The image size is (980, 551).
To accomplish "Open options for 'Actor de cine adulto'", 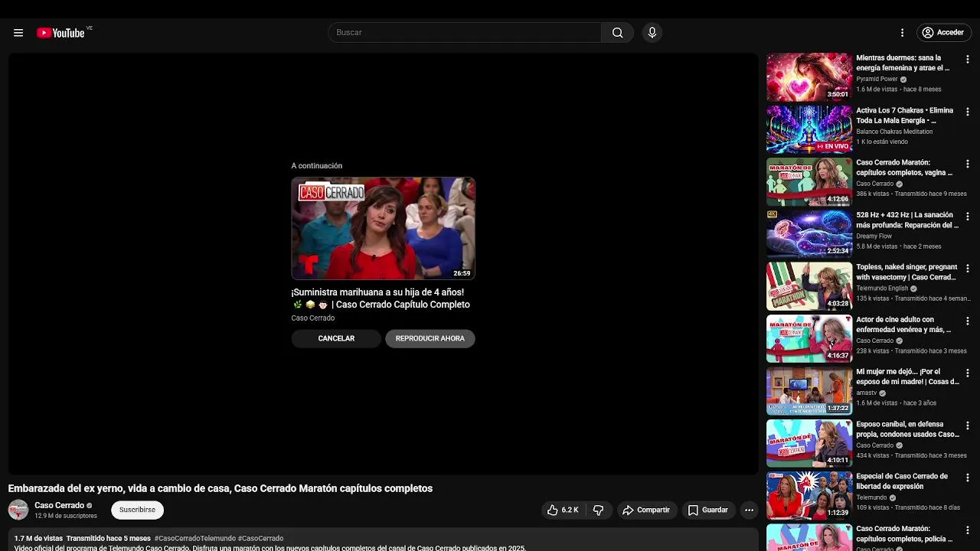I will click(968, 321).
